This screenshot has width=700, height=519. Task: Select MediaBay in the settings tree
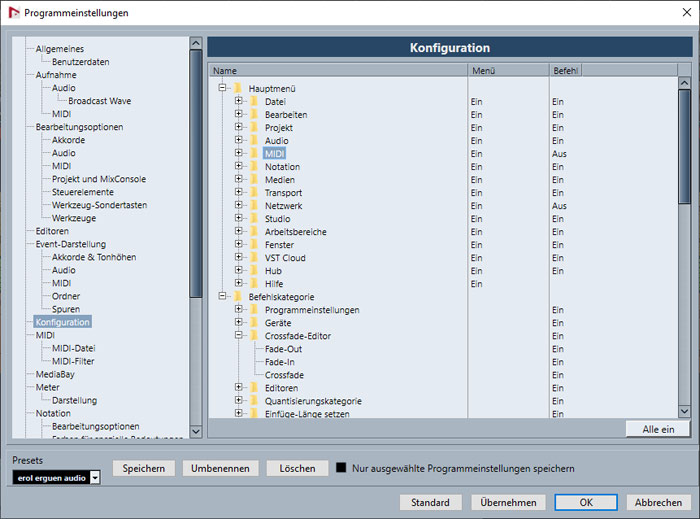[x=55, y=374]
